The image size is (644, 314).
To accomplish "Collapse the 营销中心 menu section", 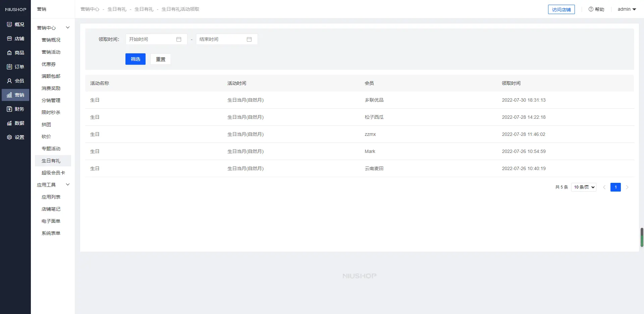I will pos(68,28).
